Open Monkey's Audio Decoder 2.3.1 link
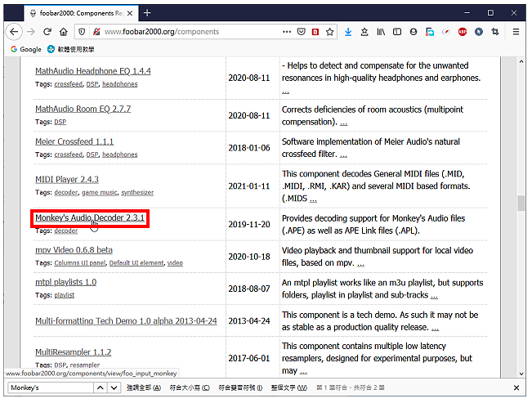The height and width of the screenshot is (403, 532). coord(90,217)
